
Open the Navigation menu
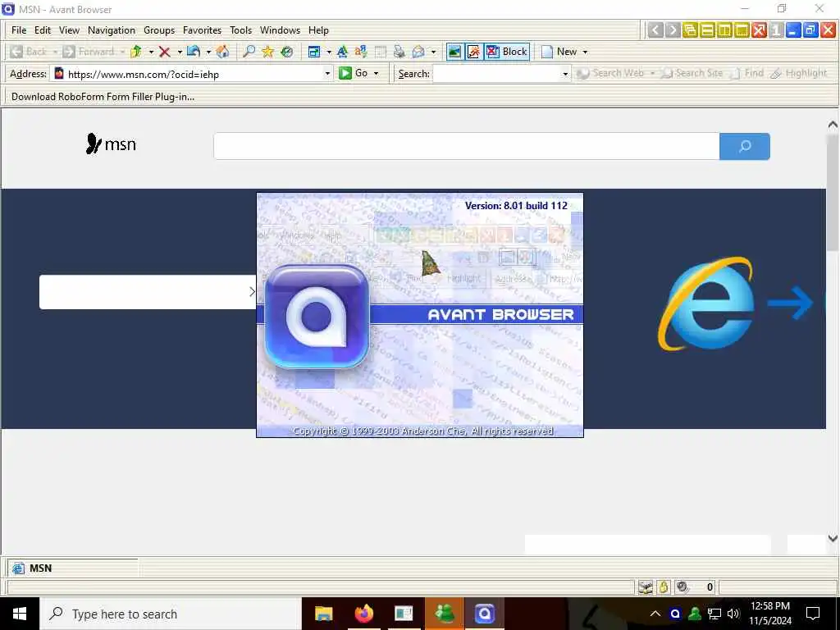point(112,30)
